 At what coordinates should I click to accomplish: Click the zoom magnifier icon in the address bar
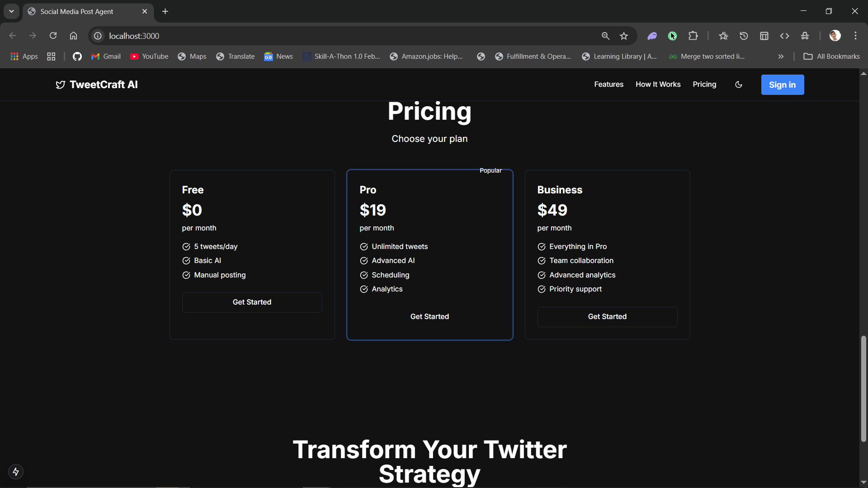tap(605, 36)
